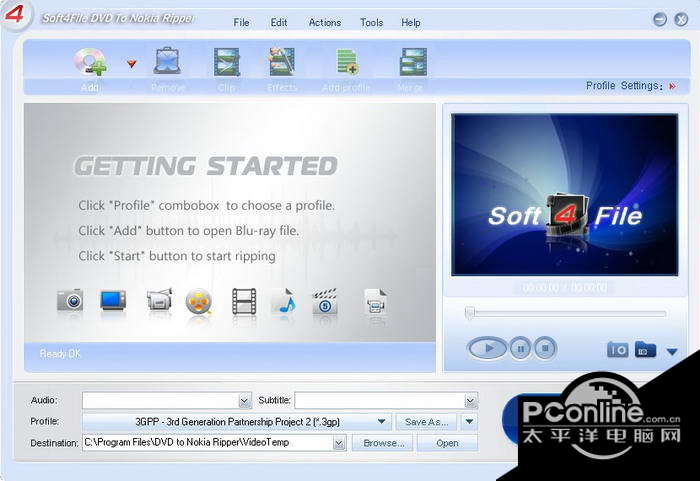The image size is (700, 481).
Task: Click the Save As button
Action: point(426,422)
